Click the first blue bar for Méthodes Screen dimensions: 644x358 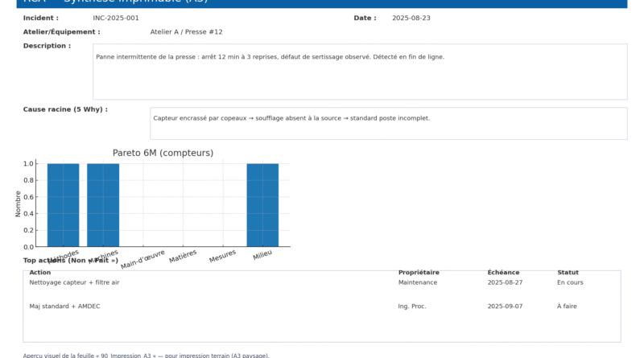(x=63, y=204)
